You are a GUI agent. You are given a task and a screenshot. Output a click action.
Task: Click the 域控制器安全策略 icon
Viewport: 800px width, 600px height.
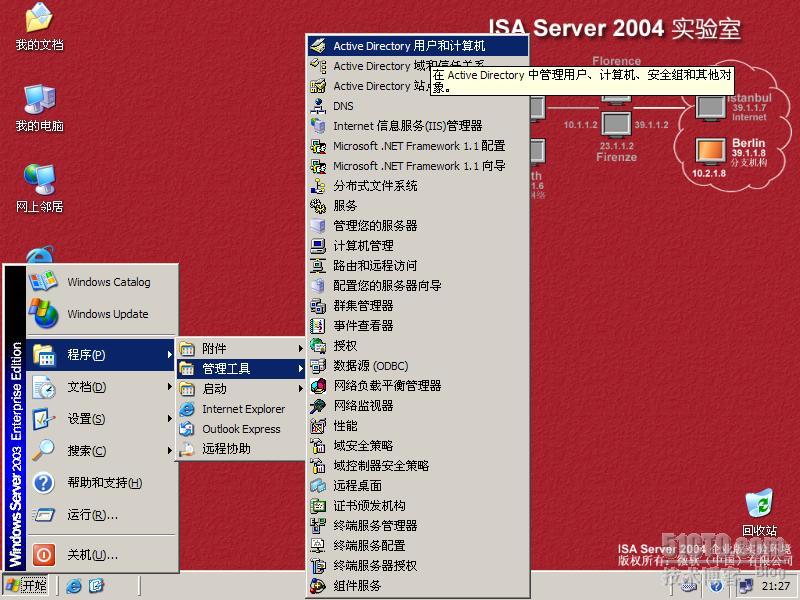click(x=318, y=466)
